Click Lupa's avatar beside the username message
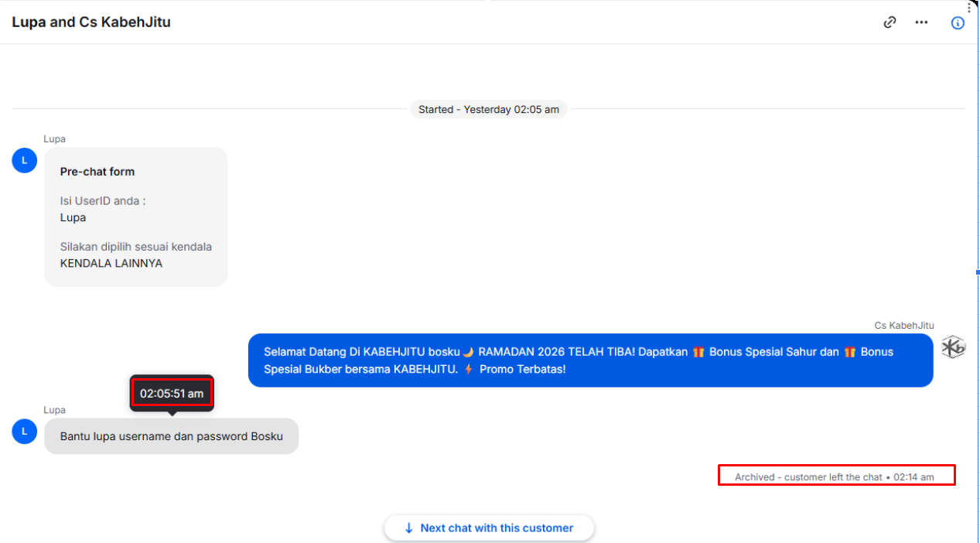This screenshot has height=543, width=980. 25,431
